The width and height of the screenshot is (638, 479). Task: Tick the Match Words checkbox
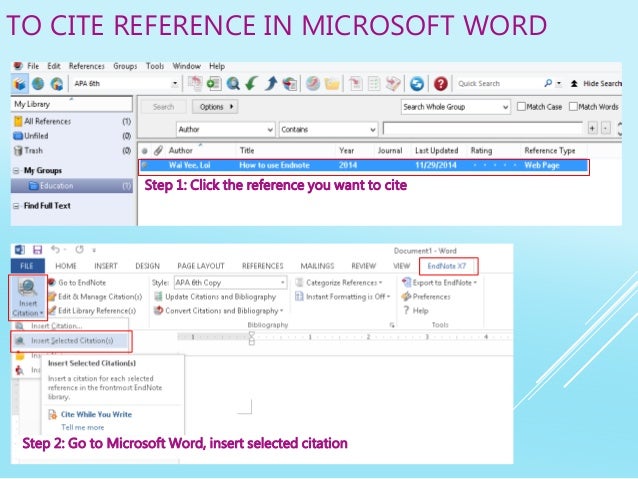573,107
